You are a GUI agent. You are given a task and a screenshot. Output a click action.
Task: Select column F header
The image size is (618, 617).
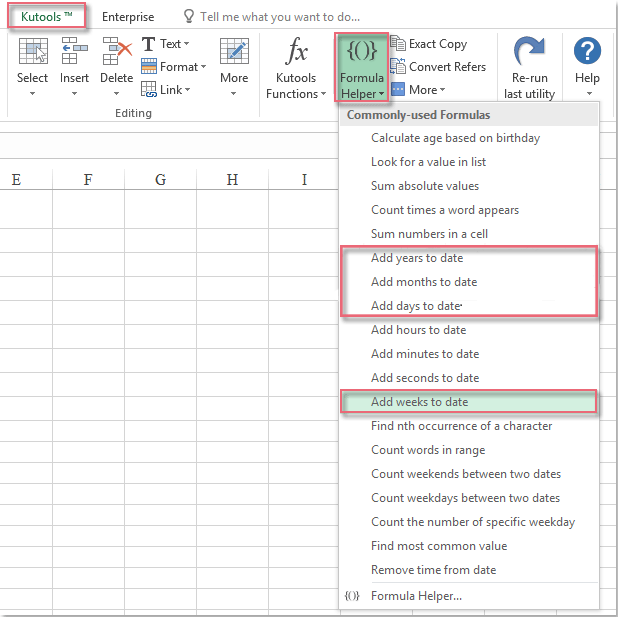(88, 180)
